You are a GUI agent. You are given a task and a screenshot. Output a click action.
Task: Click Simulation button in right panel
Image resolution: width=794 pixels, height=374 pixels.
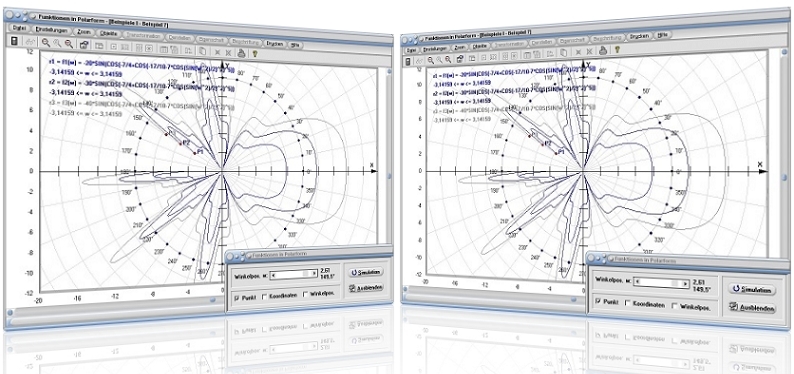tap(752, 289)
